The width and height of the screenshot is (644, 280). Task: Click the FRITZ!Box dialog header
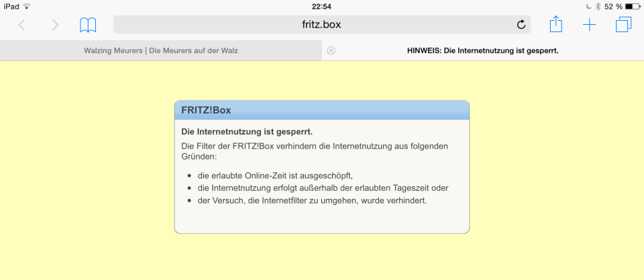click(x=321, y=110)
